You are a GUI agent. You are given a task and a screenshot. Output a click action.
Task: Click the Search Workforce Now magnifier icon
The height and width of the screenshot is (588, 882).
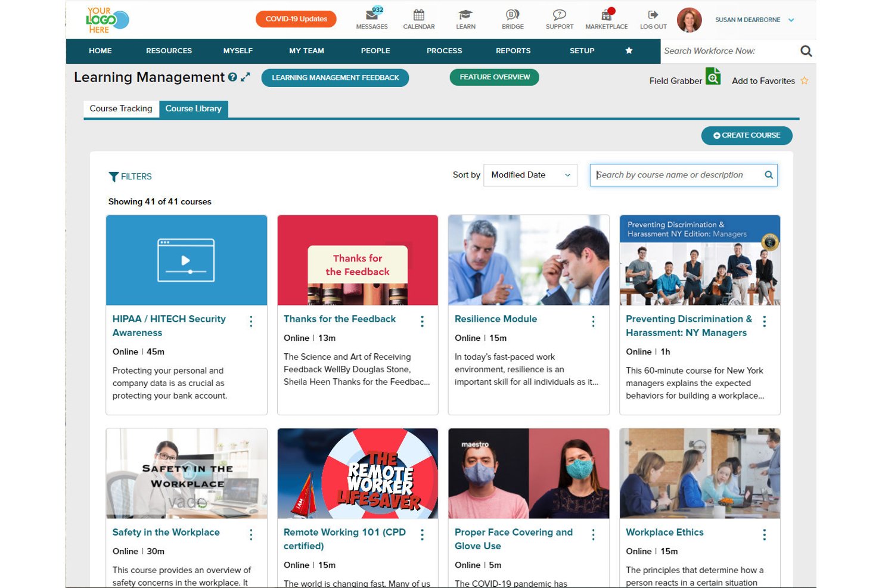806,51
